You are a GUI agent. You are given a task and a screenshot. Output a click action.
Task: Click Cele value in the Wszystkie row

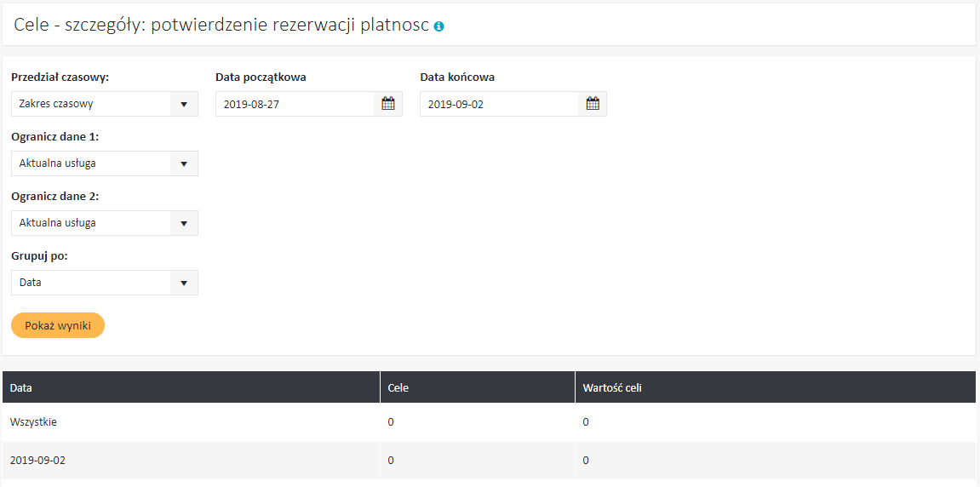[391, 421]
